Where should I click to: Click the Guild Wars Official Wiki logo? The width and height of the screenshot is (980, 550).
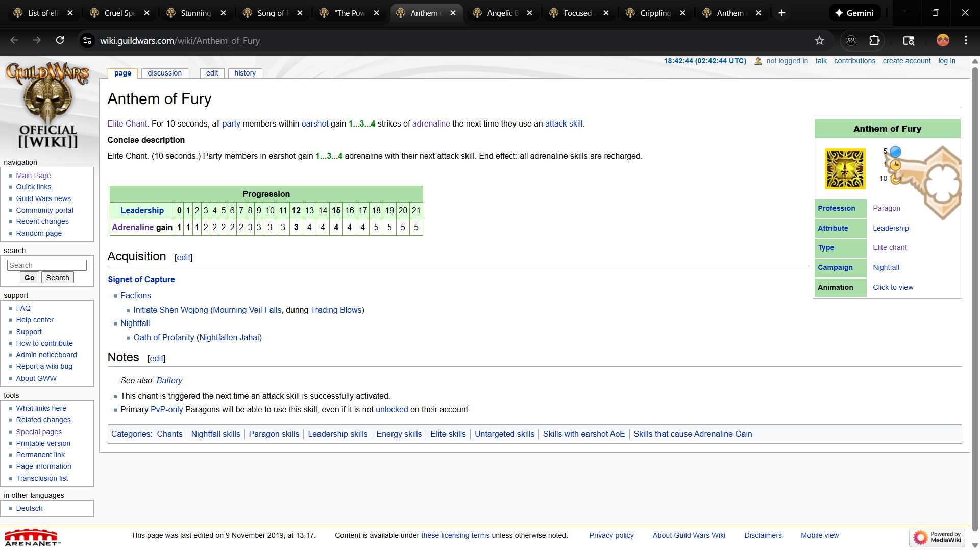coord(48,105)
